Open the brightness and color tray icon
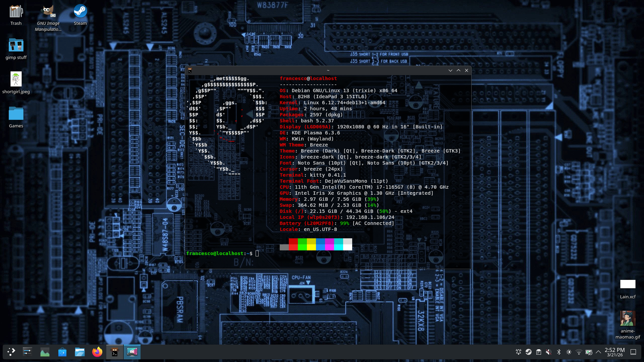This screenshot has width=644, height=362. pyautogui.click(x=569, y=352)
